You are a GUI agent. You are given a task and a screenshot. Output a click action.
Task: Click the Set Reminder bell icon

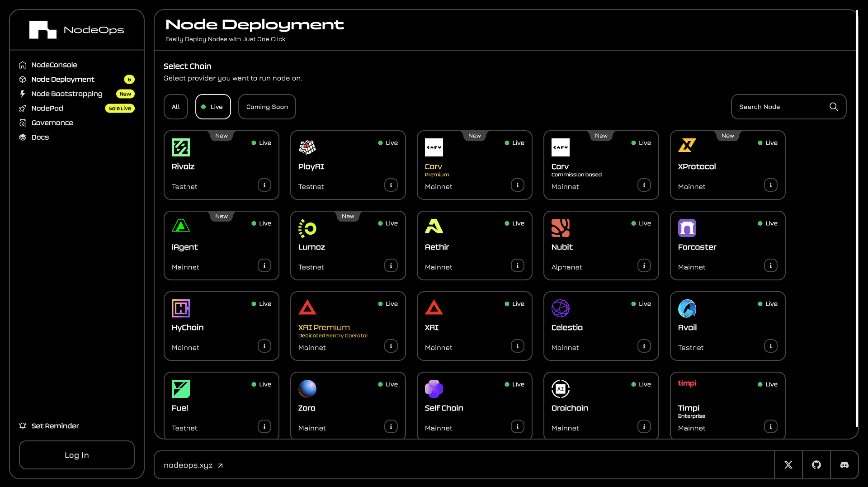pyautogui.click(x=23, y=426)
